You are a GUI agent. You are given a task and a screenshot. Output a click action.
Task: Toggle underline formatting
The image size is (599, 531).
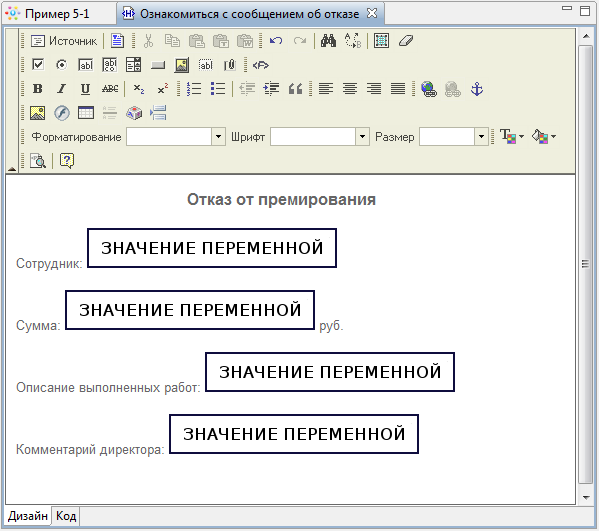[x=86, y=89]
